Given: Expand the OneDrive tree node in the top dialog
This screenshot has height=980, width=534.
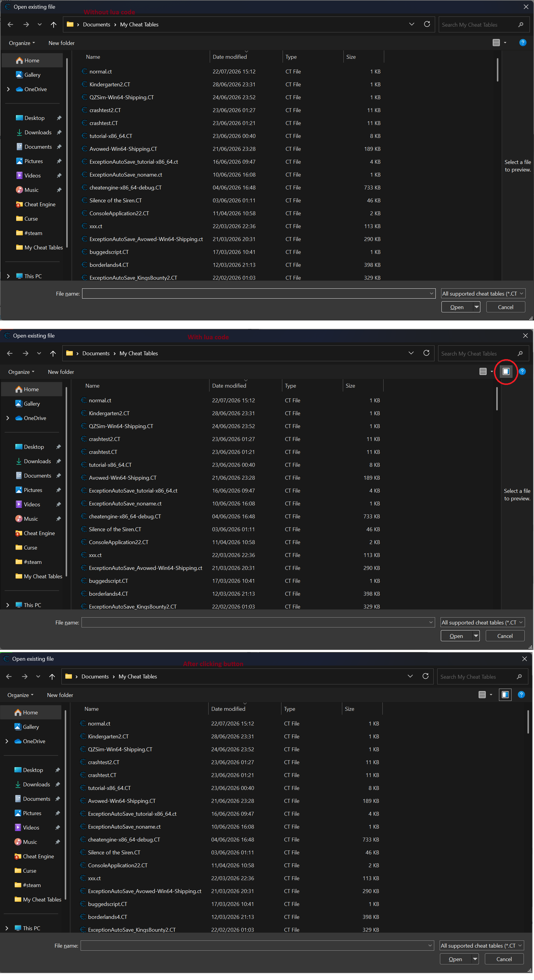Looking at the screenshot, I should coord(8,89).
